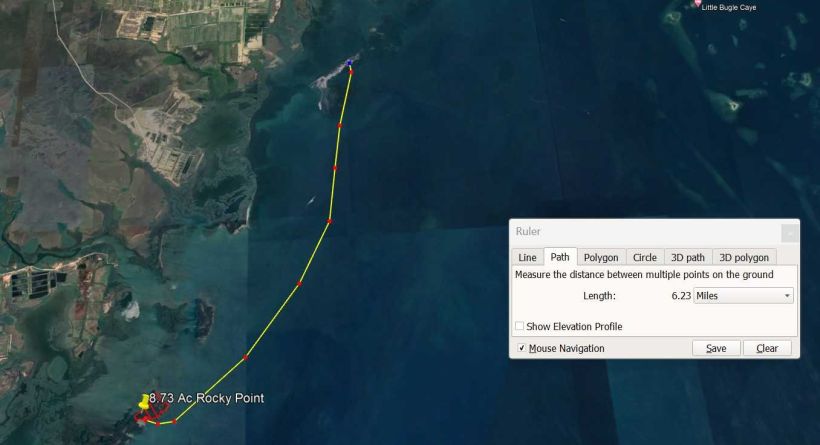820x445 pixels.
Task: Select the Path tab
Action: pos(560,257)
